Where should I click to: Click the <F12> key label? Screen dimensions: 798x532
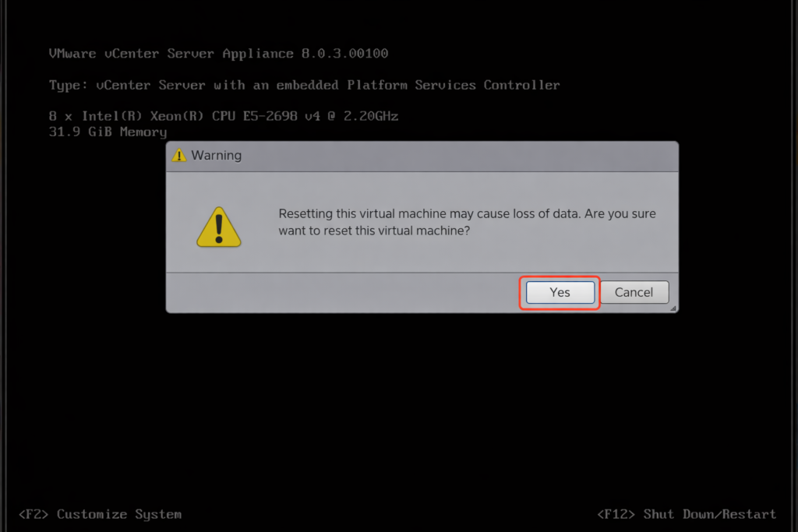(616, 514)
